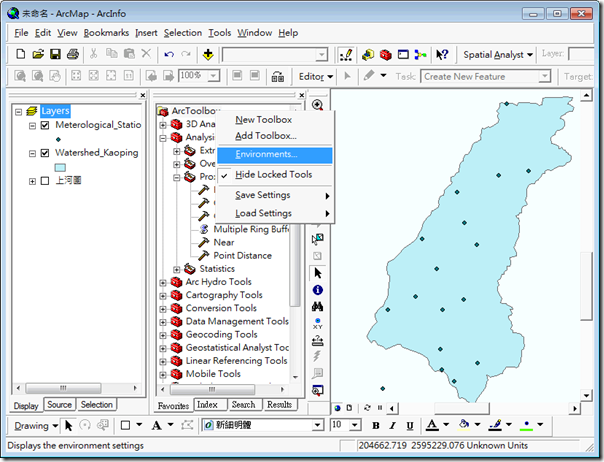Switch to the ArcToolbox Results tab
604x462 pixels.
pyautogui.click(x=279, y=405)
